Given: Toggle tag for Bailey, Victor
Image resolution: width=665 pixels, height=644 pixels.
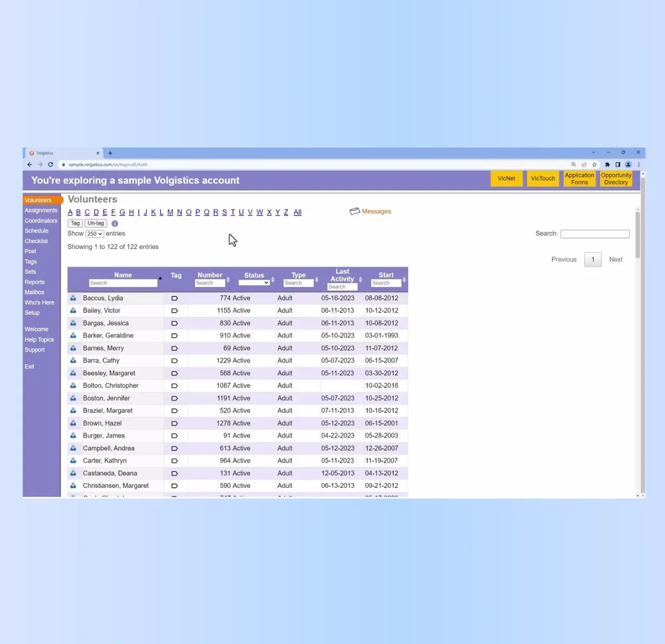Looking at the screenshot, I should [174, 311].
